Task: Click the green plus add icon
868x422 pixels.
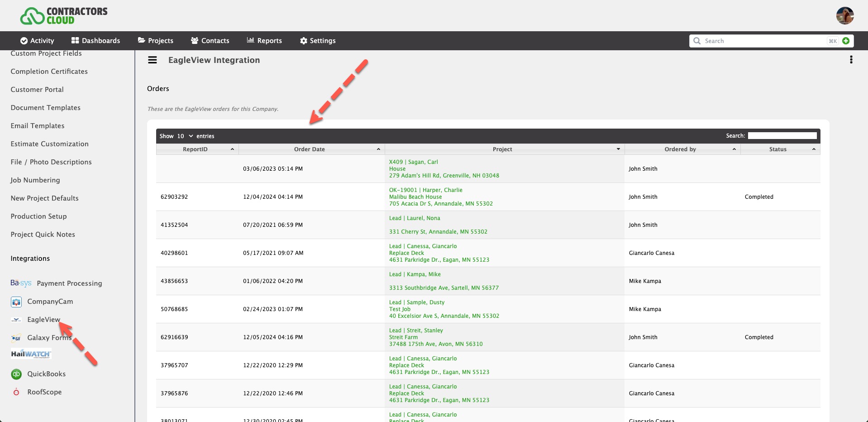Action: click(846, 41)
